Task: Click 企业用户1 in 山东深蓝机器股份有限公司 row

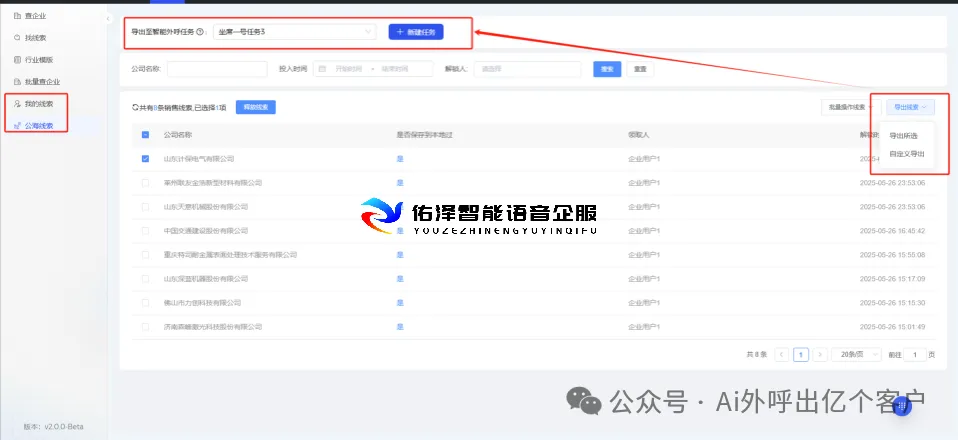Action: [x=644, y=279]
